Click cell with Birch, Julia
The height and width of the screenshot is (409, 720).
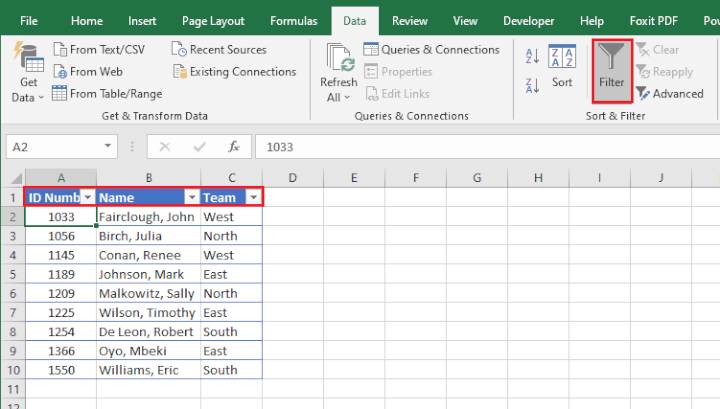coord(148,236)
